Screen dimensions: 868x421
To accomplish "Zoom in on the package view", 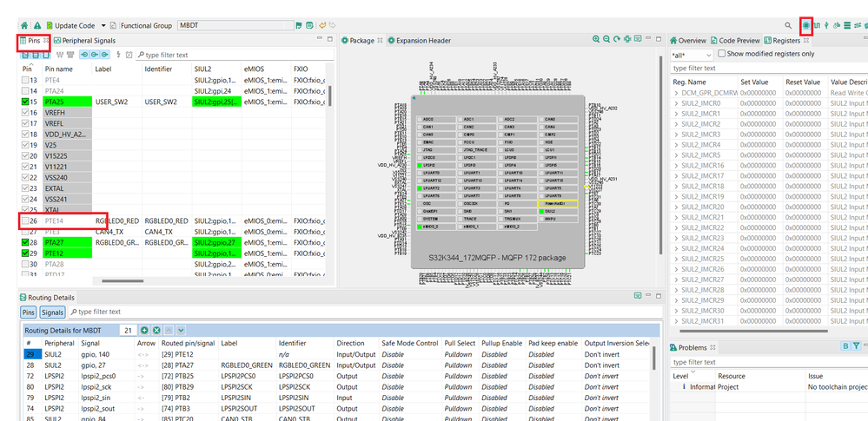I will pyautogui.click(x=596, y=39).
